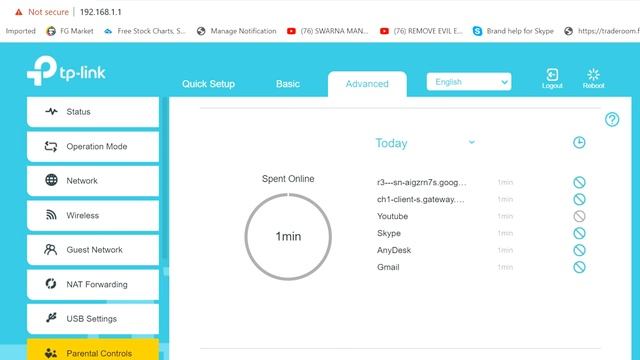Open USB Settings in sidebar
Screen dimensions: 640x360
click(x=93, y=319)
